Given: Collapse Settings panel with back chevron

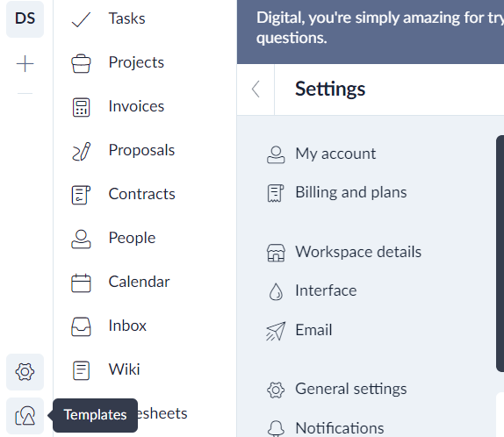Looking at the screenshot, I should coord(256,89).
